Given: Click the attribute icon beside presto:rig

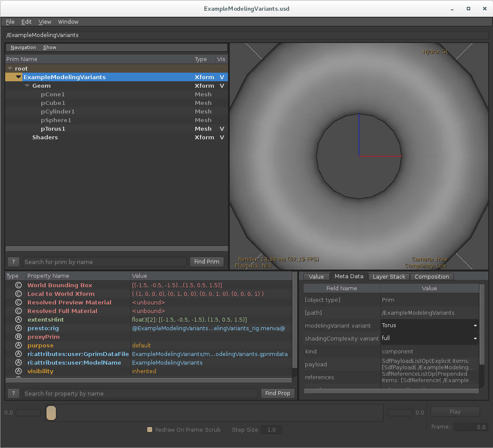Looking at the screenshot, I should [x=18, y=328].
